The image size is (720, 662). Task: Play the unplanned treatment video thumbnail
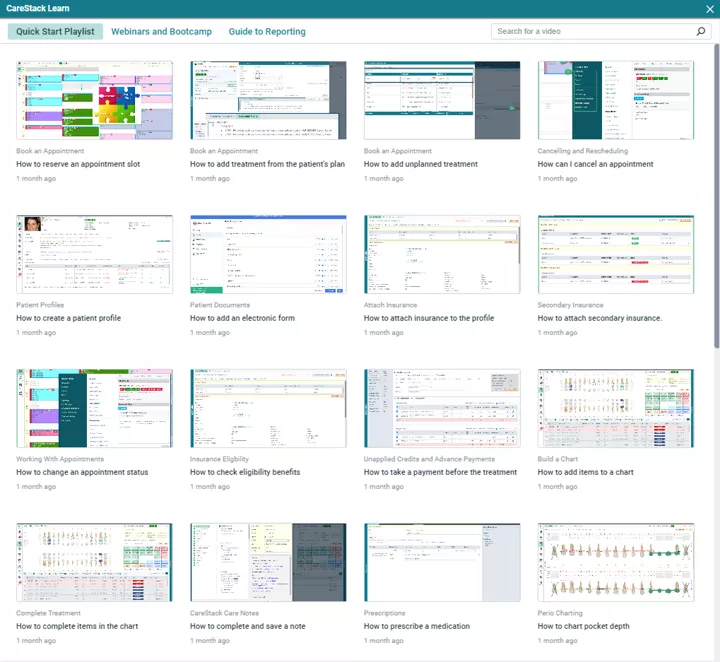coord(442,100)
